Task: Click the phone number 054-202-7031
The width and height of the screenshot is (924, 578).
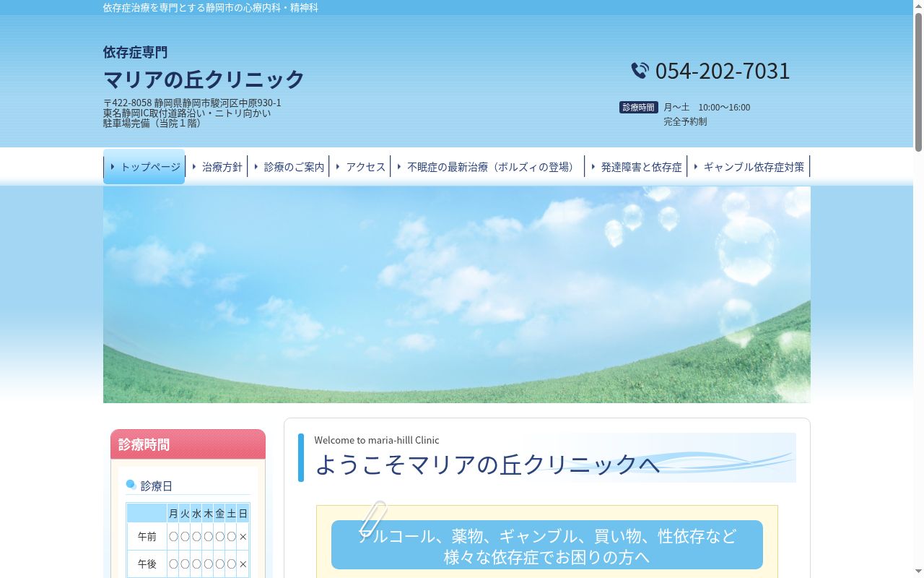Action: (x=723, y=71)
